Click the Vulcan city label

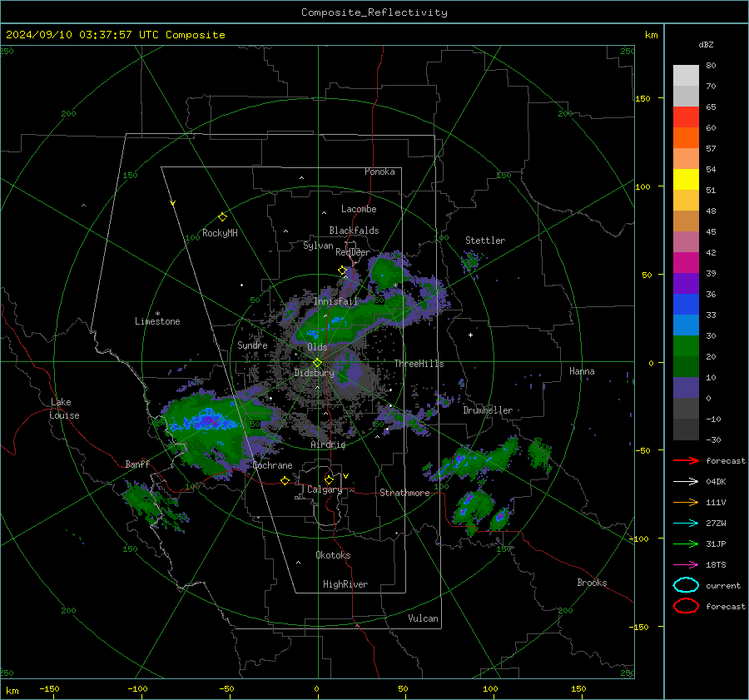[423, 618]
